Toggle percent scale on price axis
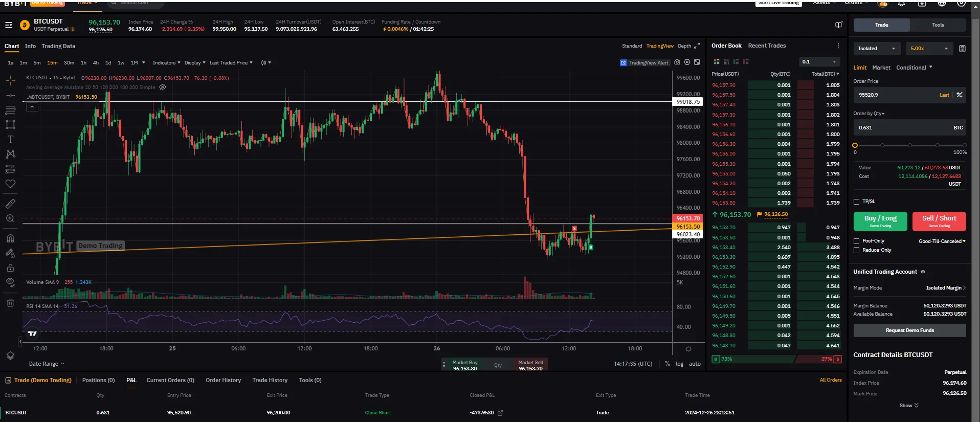Viewport: 980px width, 422px height. (667, 364)
